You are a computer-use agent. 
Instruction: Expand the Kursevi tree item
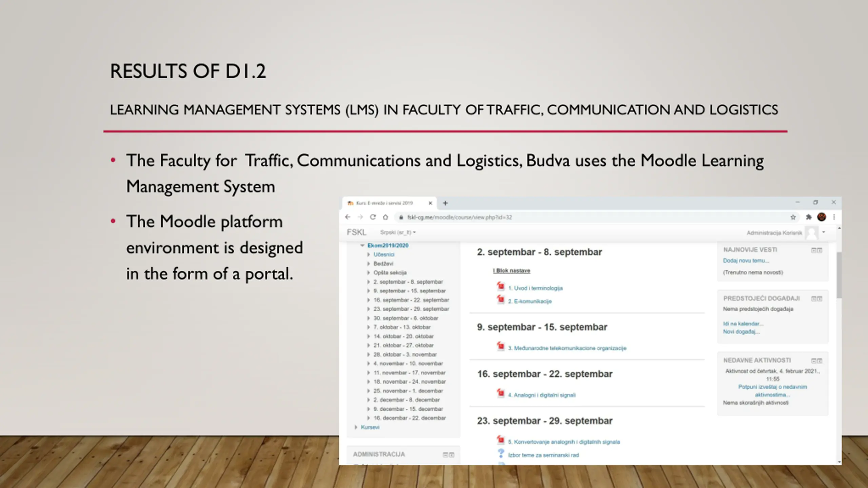356,427
